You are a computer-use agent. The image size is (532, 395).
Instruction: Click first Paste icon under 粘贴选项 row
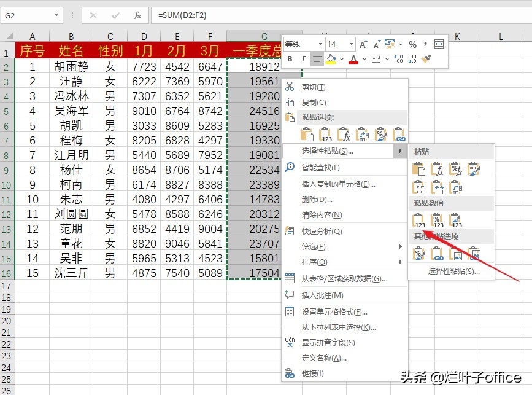point(307,134)
